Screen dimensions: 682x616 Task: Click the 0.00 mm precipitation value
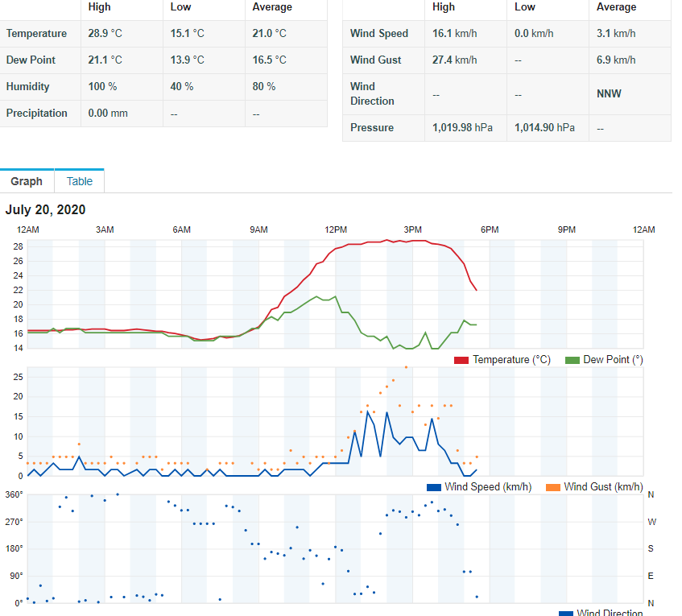click(x=108, y=113)
